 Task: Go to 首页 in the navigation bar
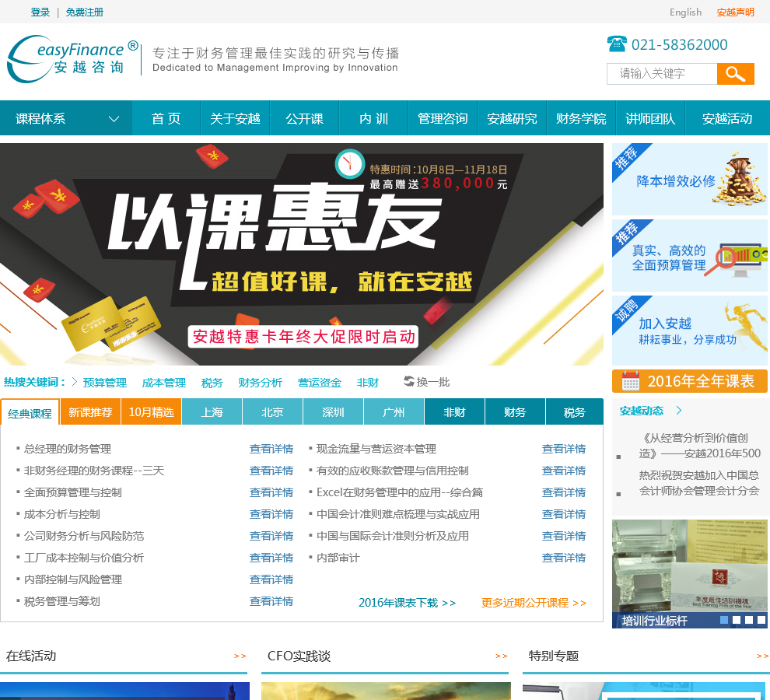coord(166,118)
